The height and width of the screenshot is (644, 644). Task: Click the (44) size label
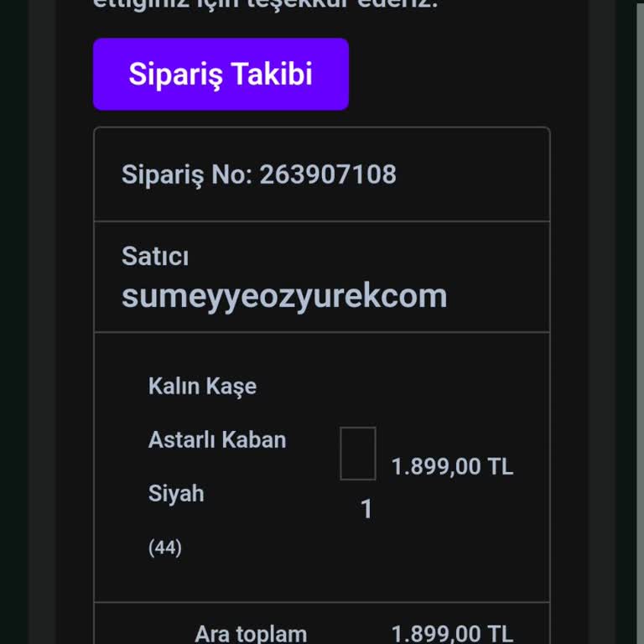[x=165, y=548]
